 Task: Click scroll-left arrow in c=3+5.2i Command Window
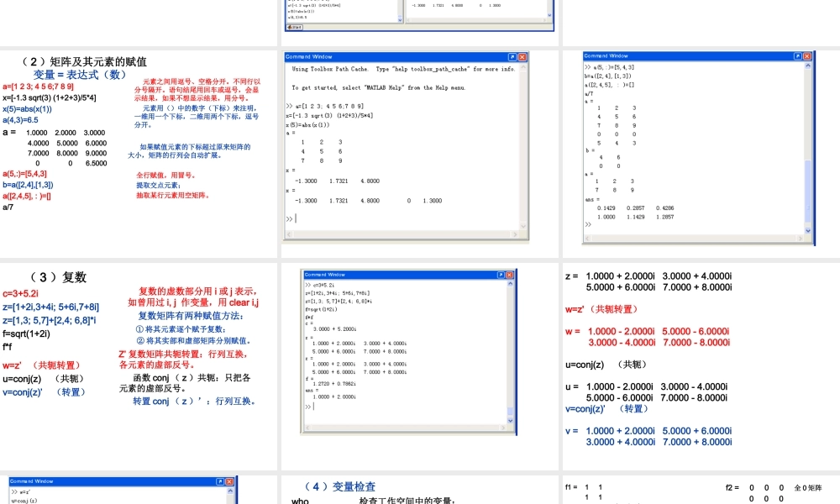(307, 428)
